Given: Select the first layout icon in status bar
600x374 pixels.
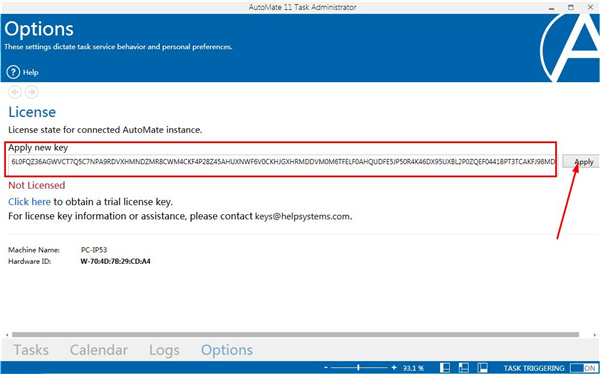Looking at the screenshot, I should tap(445, 368).
